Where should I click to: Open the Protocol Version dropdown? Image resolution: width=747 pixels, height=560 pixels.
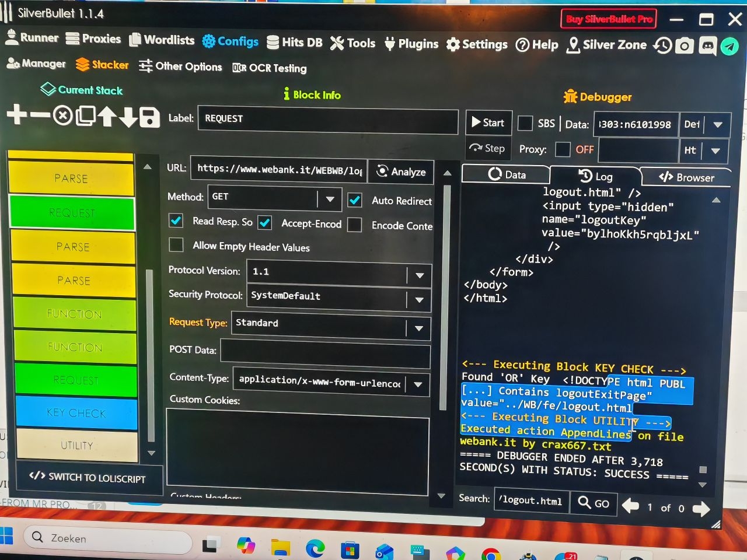pyautogui.click(x=339, y=274)
